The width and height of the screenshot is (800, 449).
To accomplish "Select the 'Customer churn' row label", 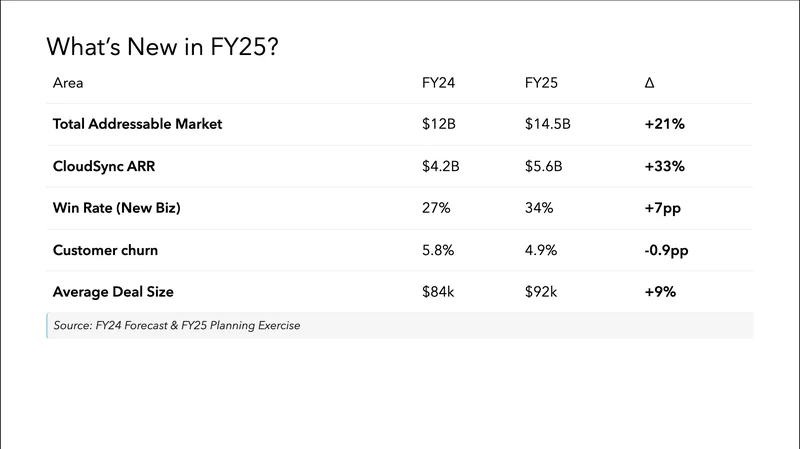I will click(105, 250).
